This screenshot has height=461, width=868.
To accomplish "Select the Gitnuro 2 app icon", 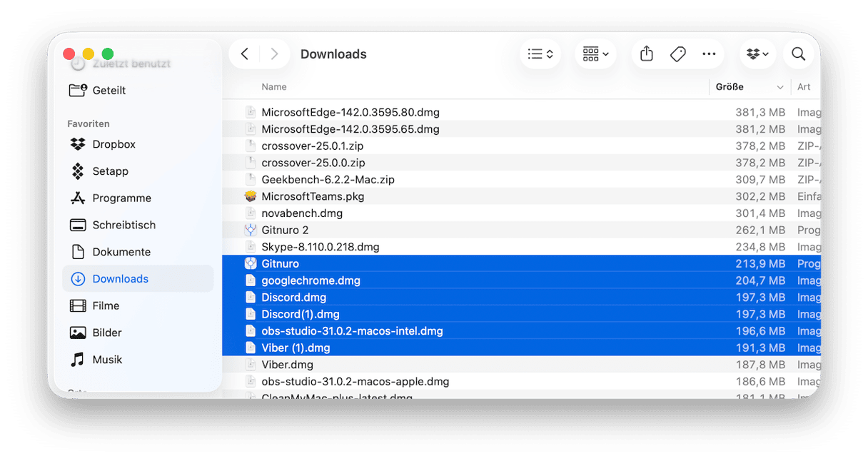I will pos(250,230).
